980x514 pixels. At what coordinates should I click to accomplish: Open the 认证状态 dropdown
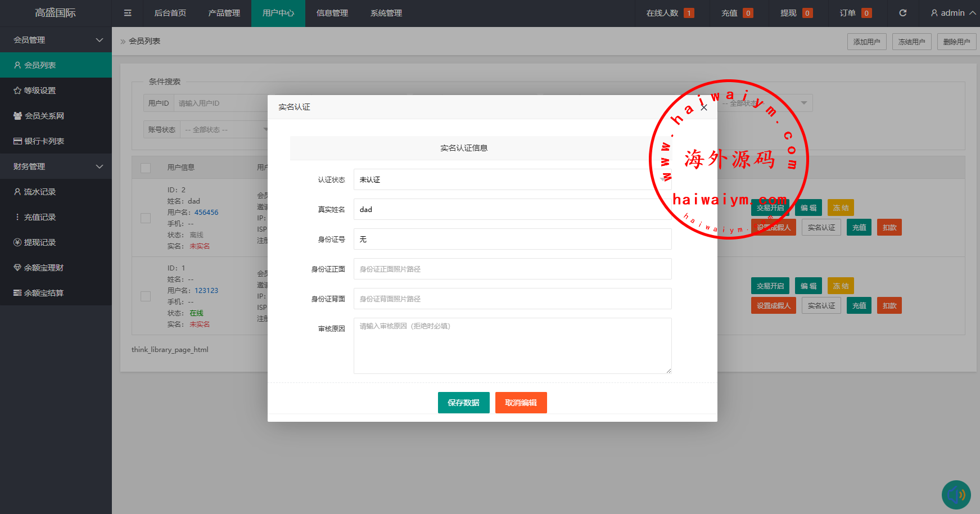[x=512, y=180]
